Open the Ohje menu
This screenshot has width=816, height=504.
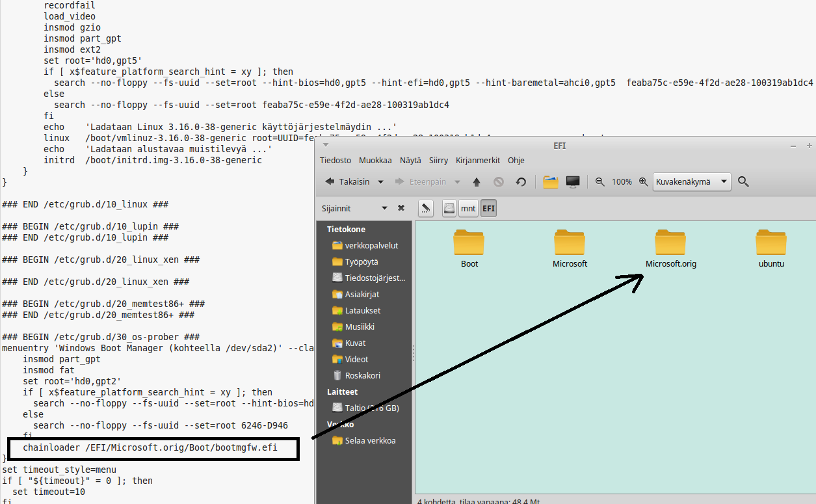(x=516, y=160)
